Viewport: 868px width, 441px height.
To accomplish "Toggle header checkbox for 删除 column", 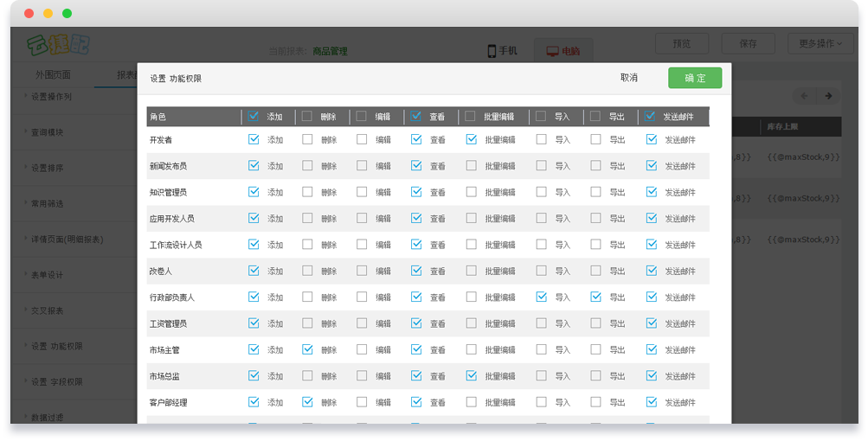I will 307,116.
